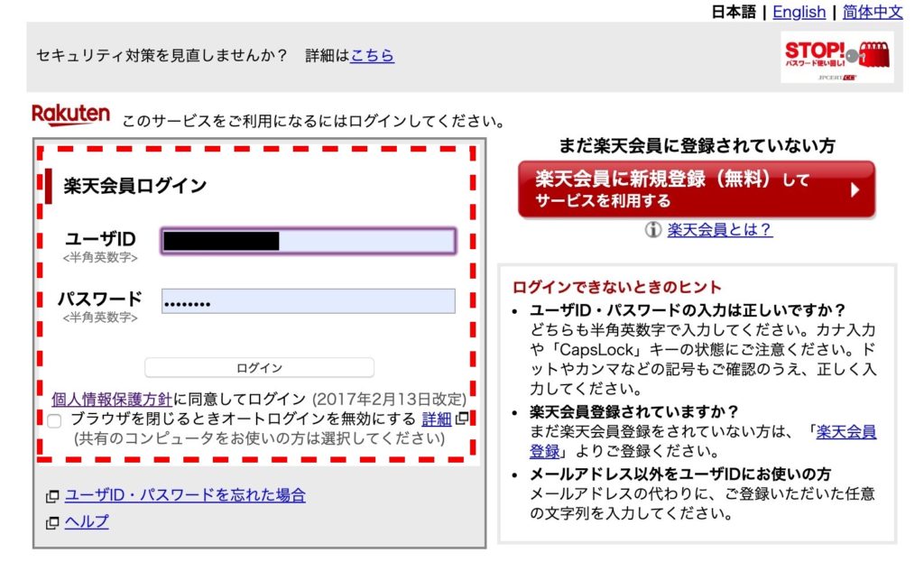This screenshot has width=924, height=571.
Task: Open ユーザID・パスワードを忘れた場合 link
Action: (185, 495)
